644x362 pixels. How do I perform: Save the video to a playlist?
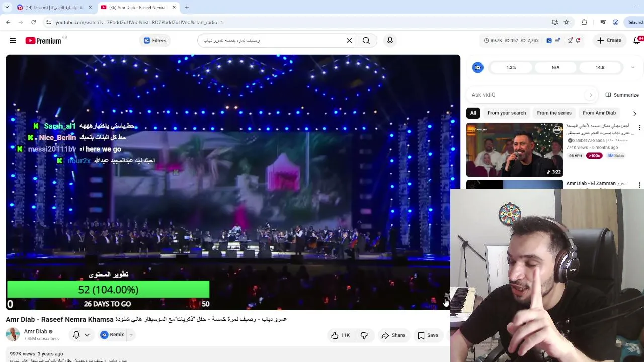428,335
